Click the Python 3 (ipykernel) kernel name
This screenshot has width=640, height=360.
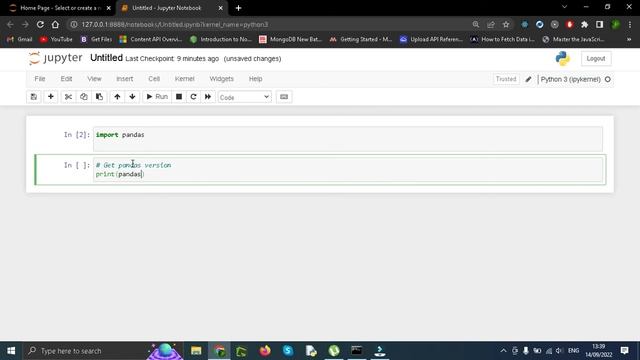point(570,79)
